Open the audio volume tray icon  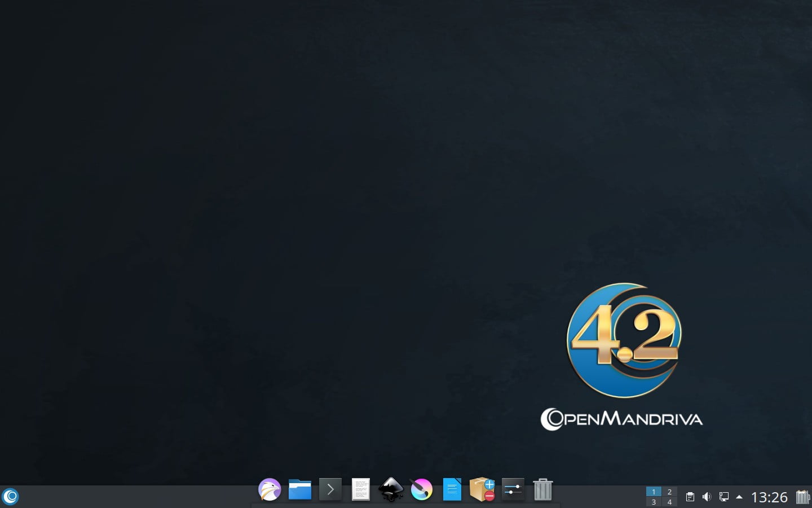coord(707,497)
